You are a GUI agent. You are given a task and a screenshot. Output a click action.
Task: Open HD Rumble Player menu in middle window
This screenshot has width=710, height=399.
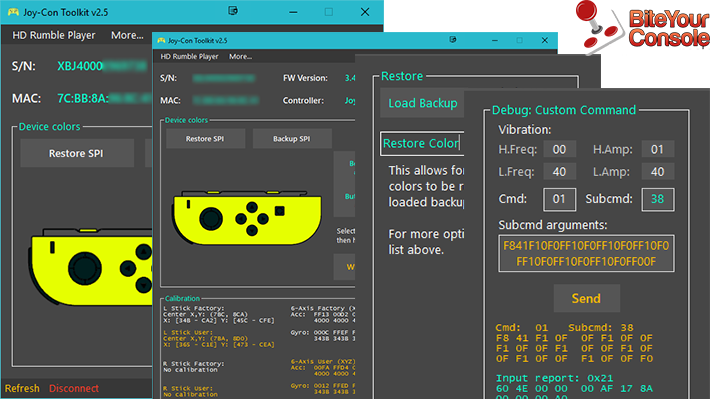pyautogui.click(x=189, y=57)
